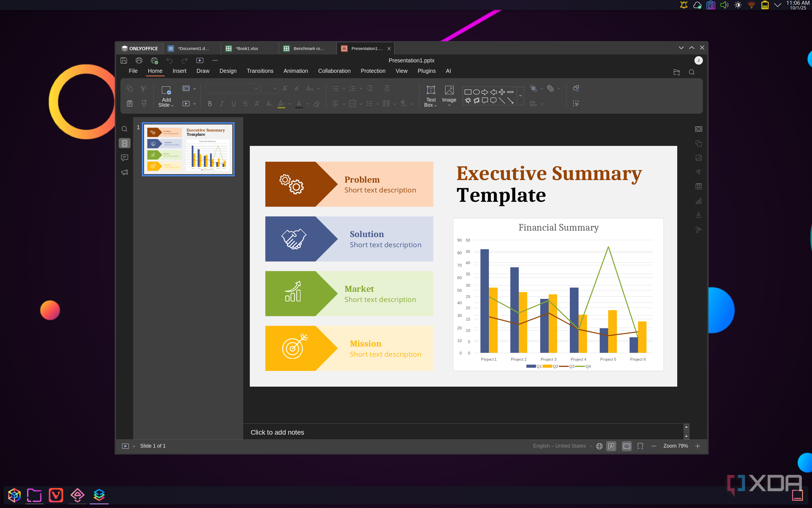Click the Select All icon in ribbon
Screen dimensions: 812x508
576,104
